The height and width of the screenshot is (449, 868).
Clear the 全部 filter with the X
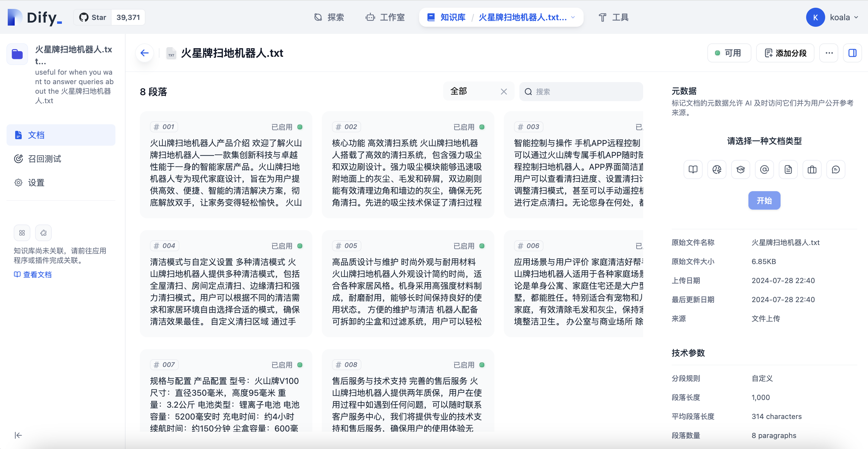click(504, 91)
